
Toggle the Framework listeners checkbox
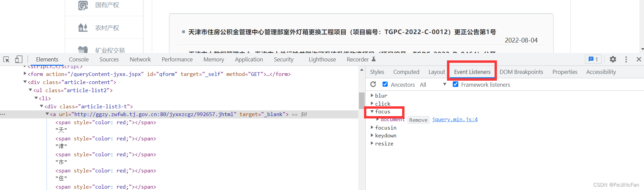(x=455, y=84)
